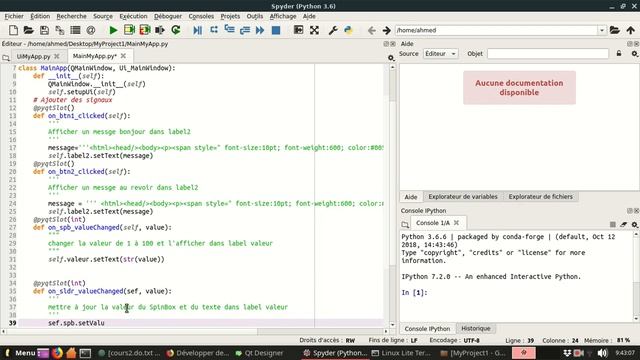640x360 pixels.
Task: Close the UiMyApp.py tab
Action: click(x=57, y=56)
